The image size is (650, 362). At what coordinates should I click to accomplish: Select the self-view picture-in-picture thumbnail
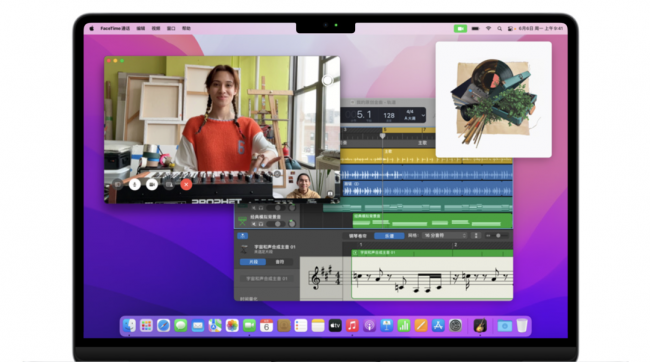pyautogui.click(x=304, y=184)
